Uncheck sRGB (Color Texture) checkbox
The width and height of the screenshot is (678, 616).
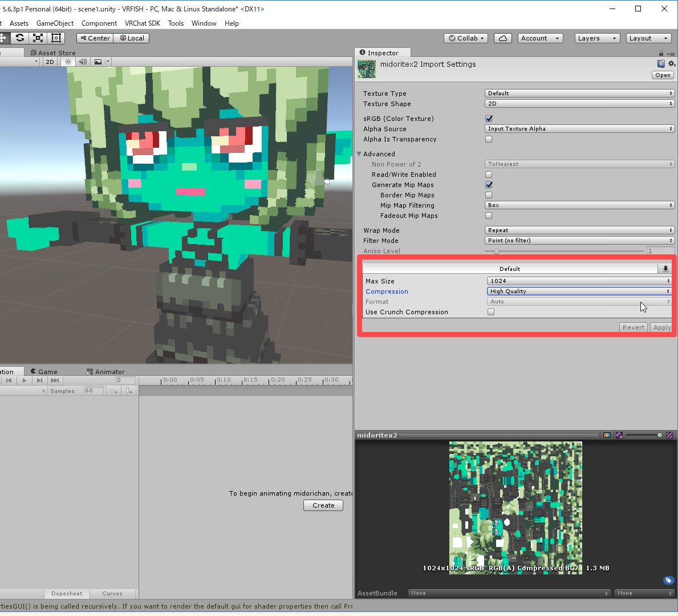click(489, 119)
